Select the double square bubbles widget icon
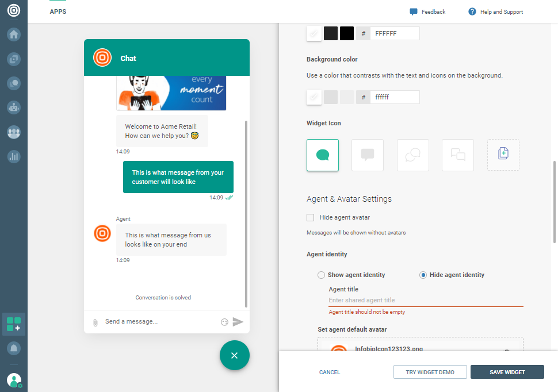The height and width of the screenshot is (392, 558). click(458, 155)
